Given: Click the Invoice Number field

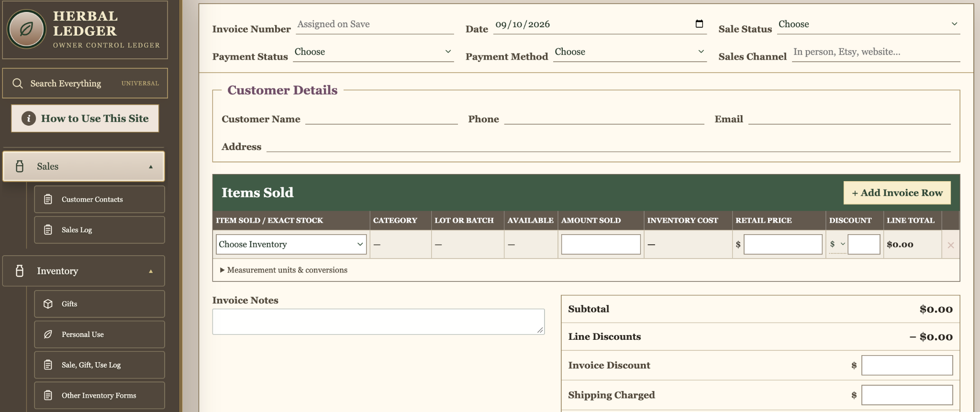Looking at the screenshot, I should pyautogui.click(x=375, y=24).
